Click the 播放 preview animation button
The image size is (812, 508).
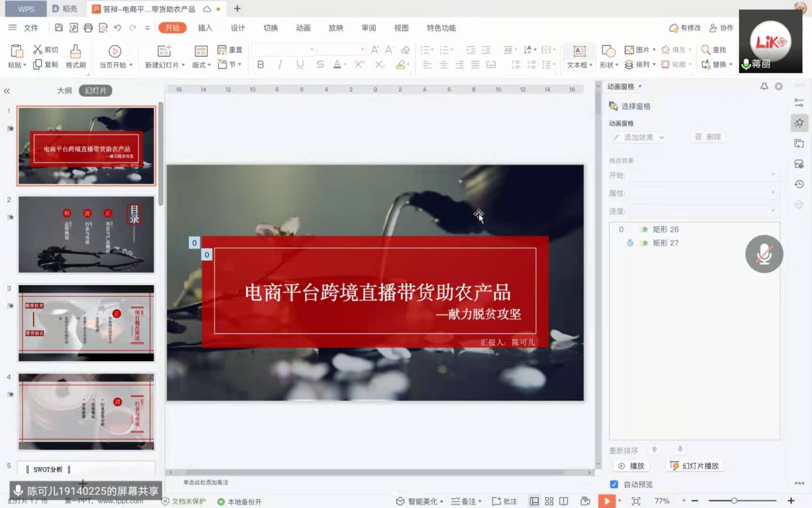click(632, 466)
